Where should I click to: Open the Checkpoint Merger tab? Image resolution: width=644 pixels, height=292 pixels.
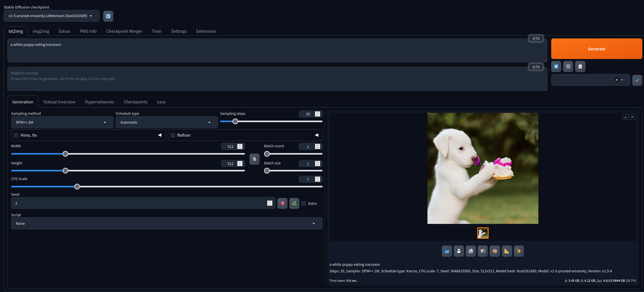124,31
